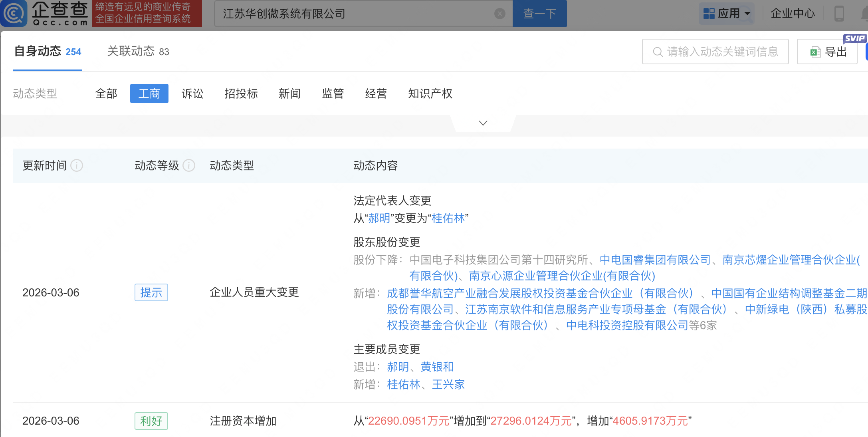This screenshot has width=868, height=437.
Task: Open the 应用 dropdown menu
Action: pyautogui.click(x=747, y=14)
